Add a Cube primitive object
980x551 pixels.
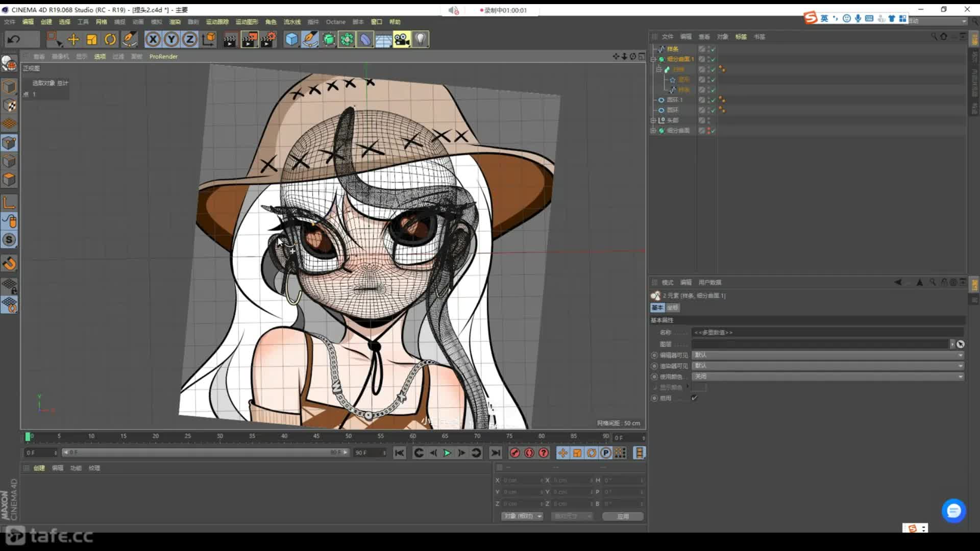coord(291,39)
